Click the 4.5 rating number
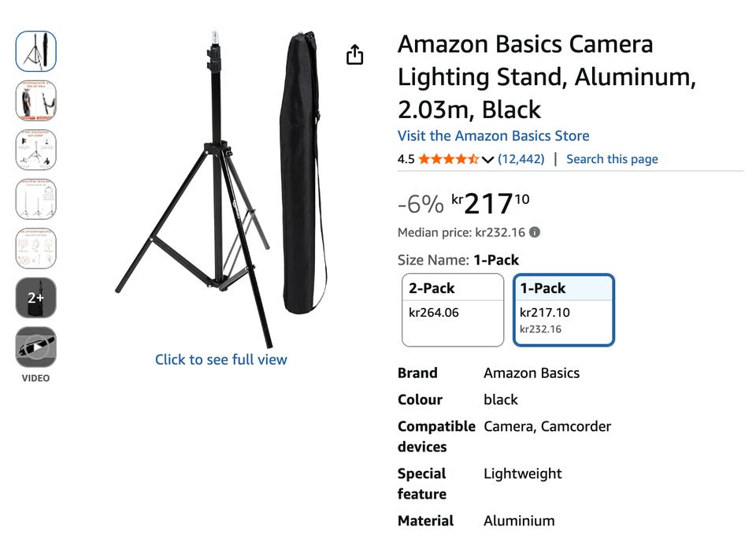 [x=406, y=159]
